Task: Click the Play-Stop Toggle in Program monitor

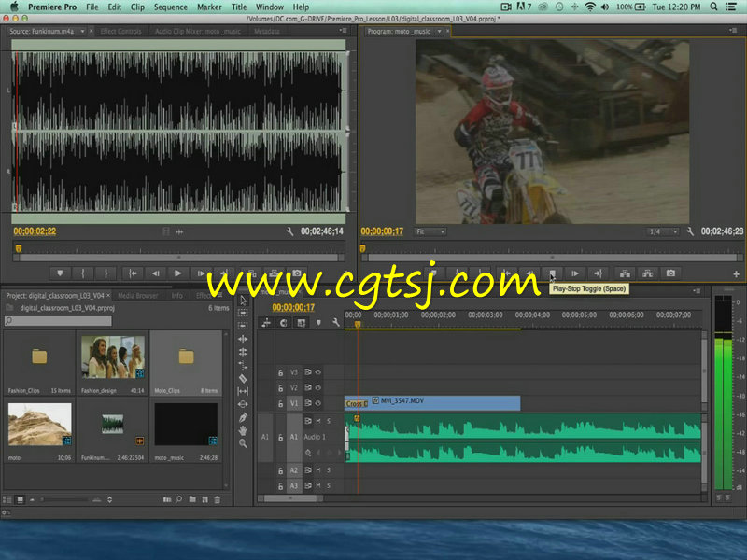Action: (552, 273)
